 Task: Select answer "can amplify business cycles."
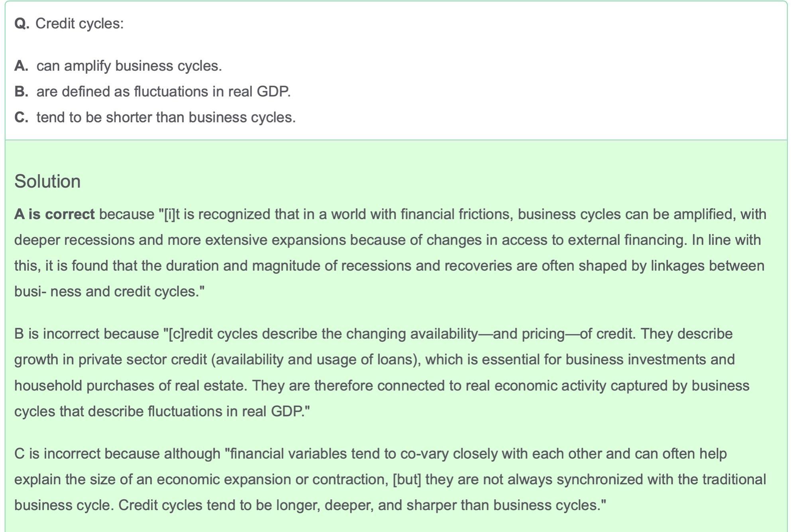[x=129, y=66]
